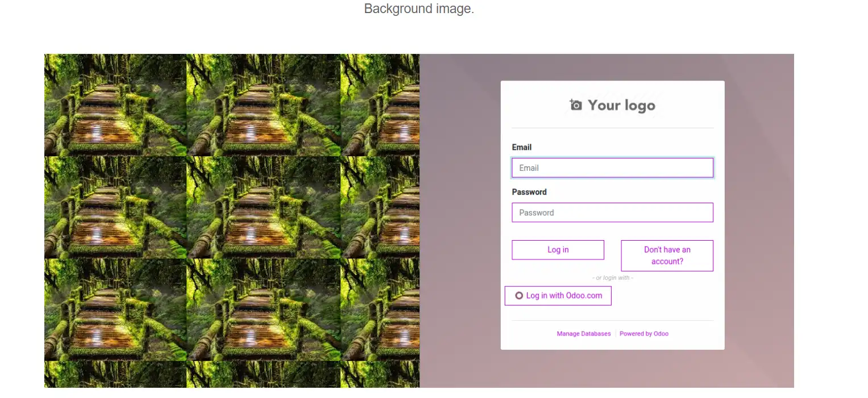868x398 pixels.
Task: Follow the Powered by Odoo link
Action: (644, 333)
